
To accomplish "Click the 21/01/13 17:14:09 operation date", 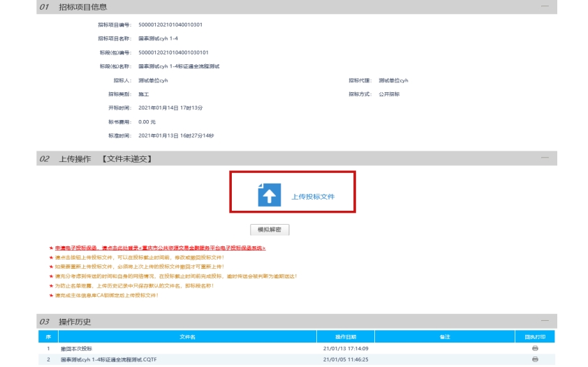I will (x=346, y=348).
